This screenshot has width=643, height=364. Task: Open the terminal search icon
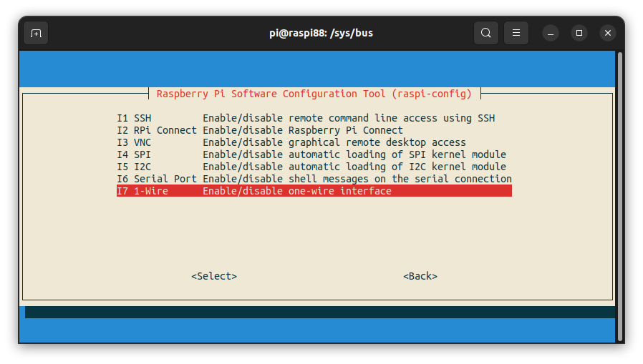click(x=486, y=33)
